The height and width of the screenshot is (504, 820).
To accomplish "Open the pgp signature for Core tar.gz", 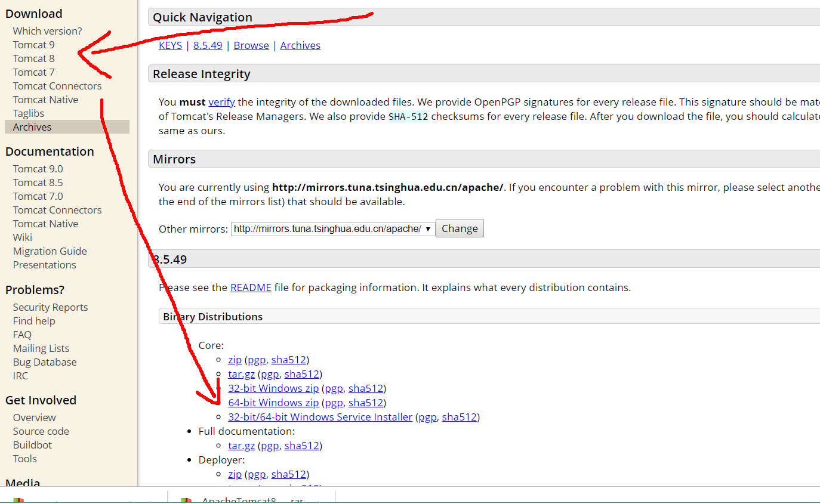I will pyautogui.click(x=270, y=374).
